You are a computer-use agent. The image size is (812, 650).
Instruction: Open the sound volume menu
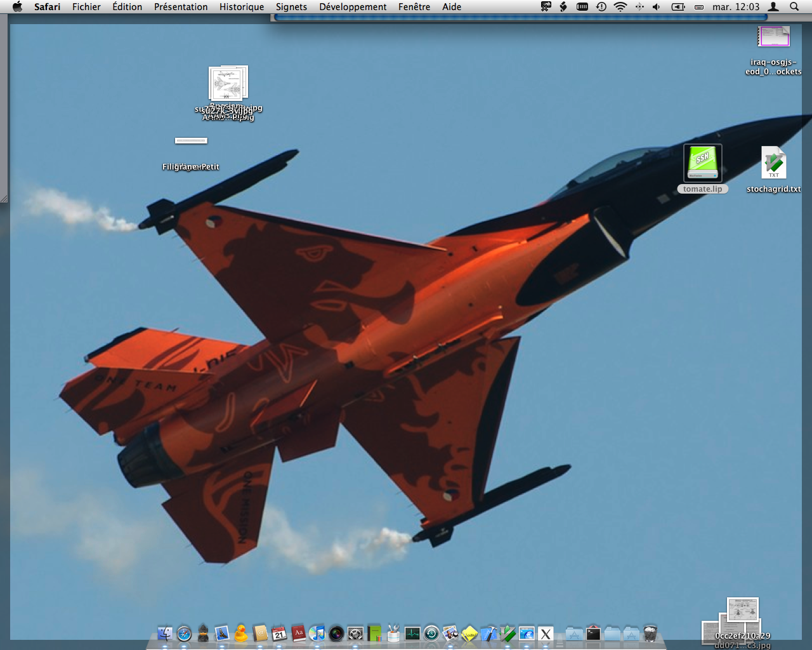point(657,7)
